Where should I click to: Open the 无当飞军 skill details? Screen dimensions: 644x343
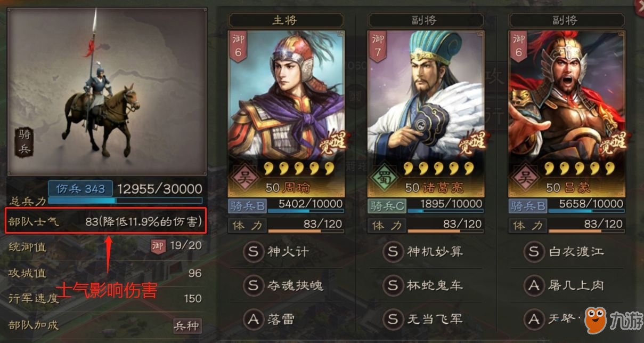423,319
